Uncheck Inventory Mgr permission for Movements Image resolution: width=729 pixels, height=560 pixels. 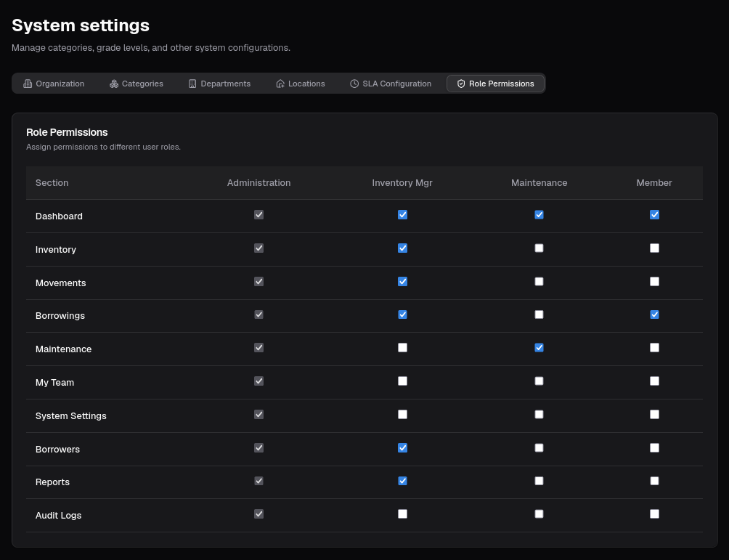click(402, 281)
